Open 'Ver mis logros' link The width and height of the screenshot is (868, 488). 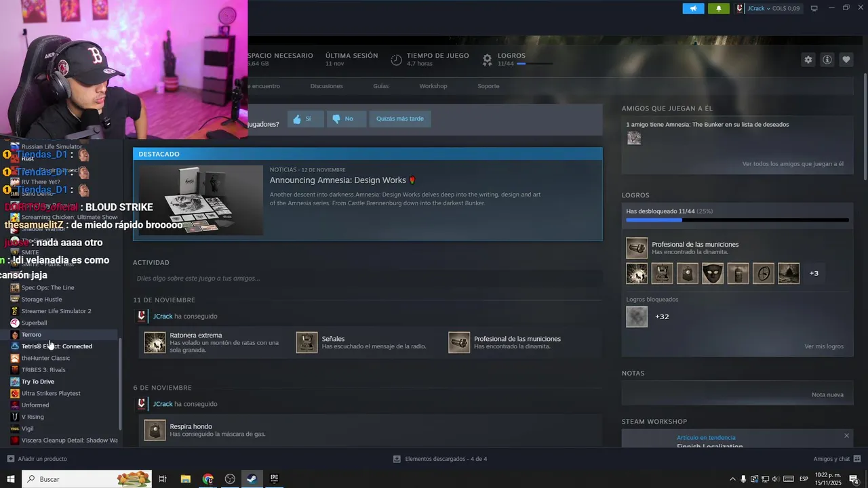824,346
